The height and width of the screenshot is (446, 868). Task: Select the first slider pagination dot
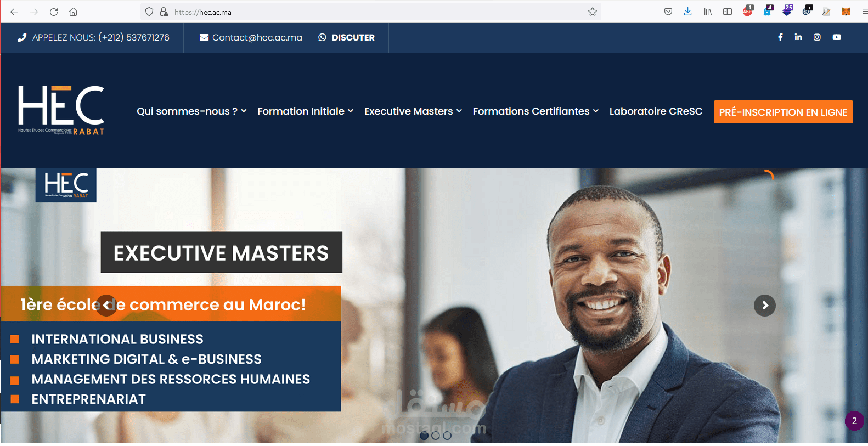click(424, 436)
